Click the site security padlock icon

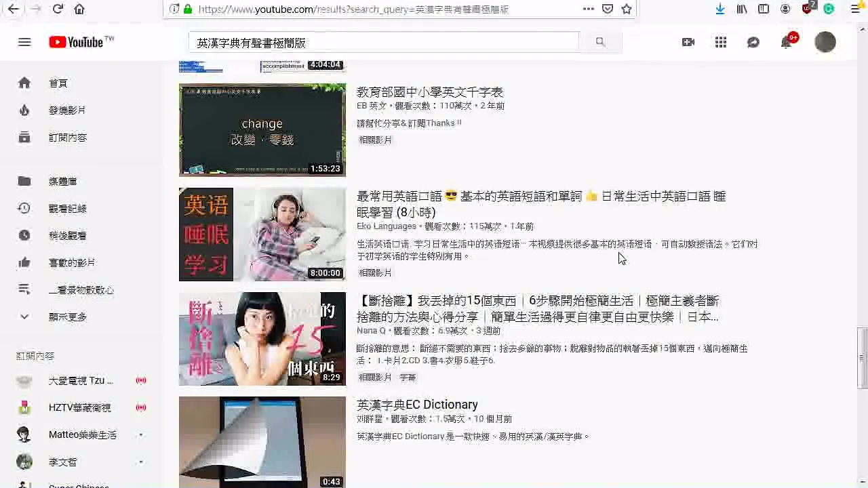click(x=188, y=9)
